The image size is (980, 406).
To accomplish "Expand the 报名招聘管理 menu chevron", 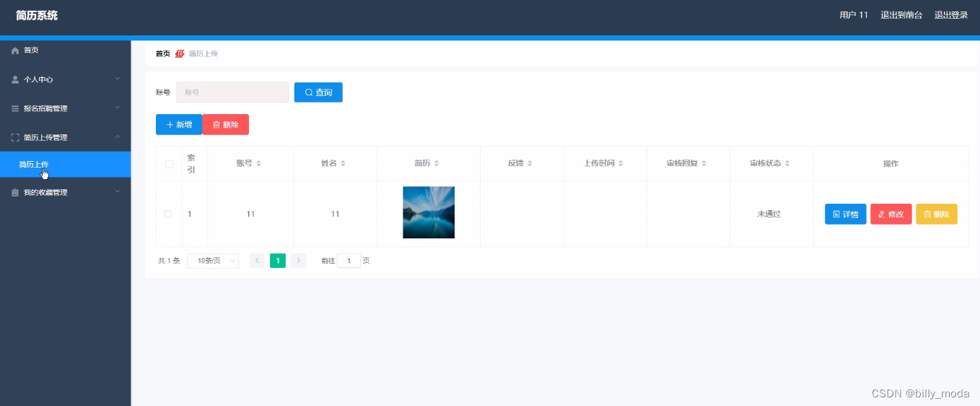I will click(x=118, y=108).
